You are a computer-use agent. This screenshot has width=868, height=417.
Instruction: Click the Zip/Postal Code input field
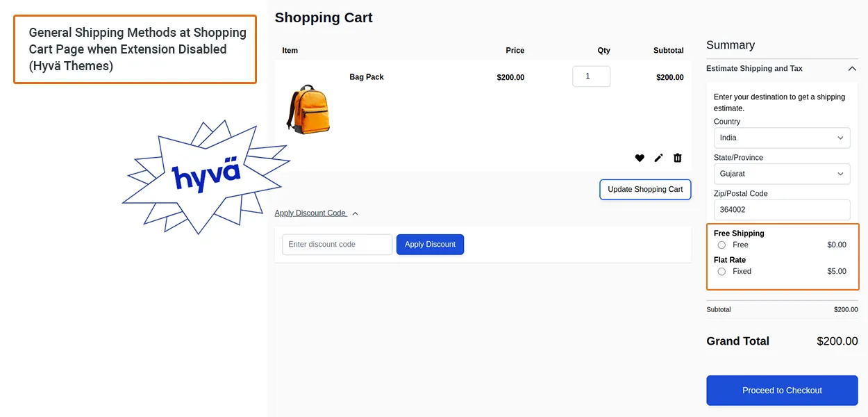tap(782, 210)
